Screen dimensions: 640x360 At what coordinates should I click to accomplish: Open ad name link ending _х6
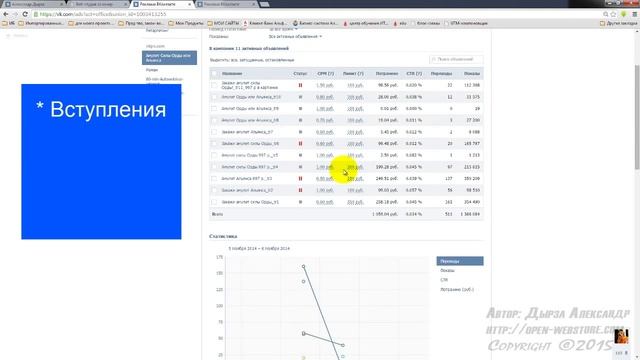coord(250,144)
